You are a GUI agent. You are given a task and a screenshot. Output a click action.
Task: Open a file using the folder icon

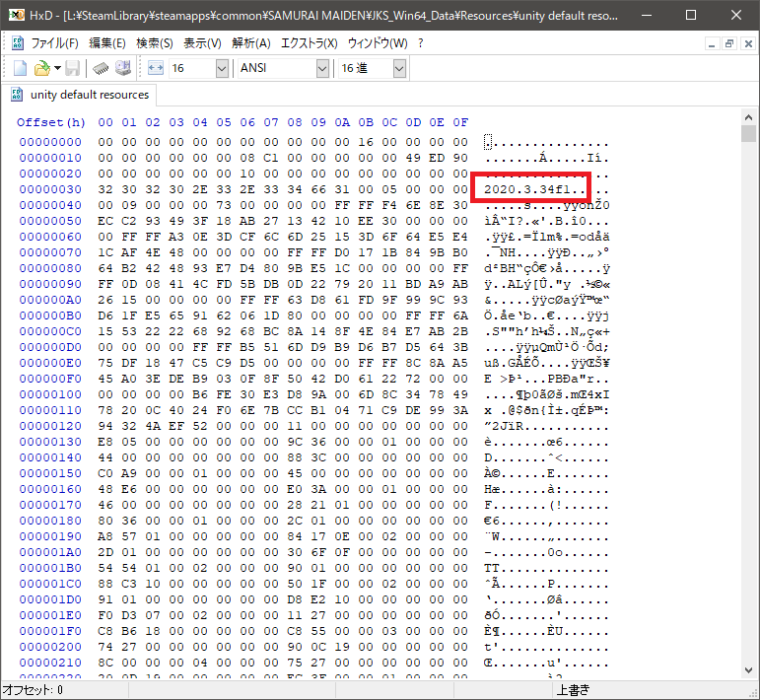41,68
